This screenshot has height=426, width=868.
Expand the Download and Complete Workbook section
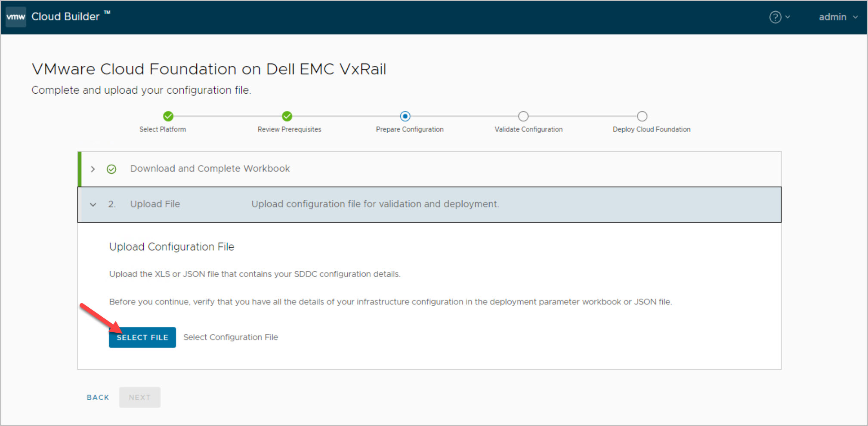[93, 169]
